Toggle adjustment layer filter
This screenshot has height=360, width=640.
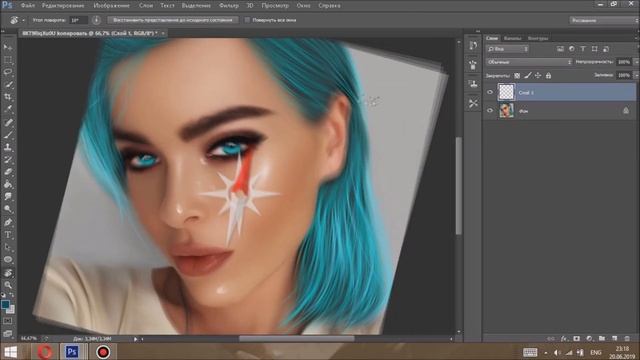[572, 49]
